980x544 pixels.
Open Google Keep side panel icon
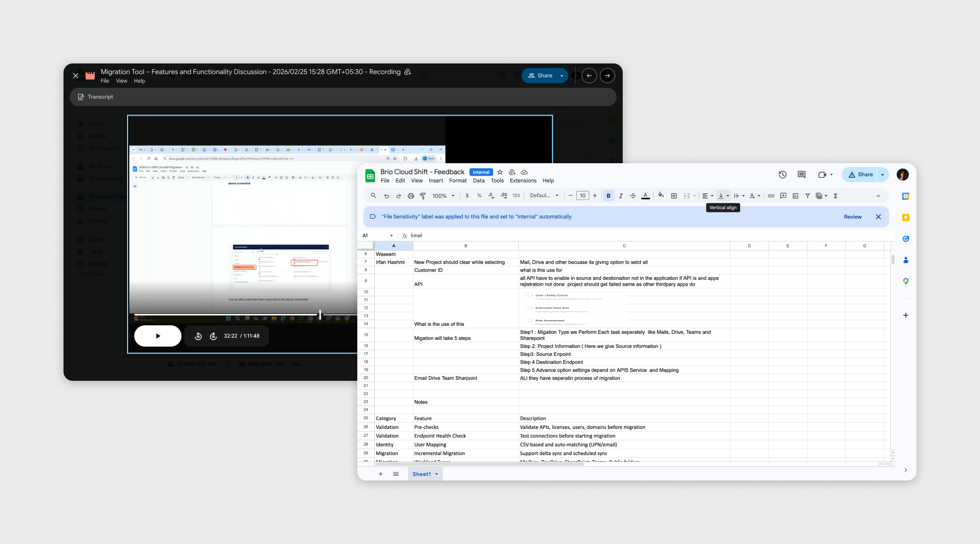tap(906, 218)
